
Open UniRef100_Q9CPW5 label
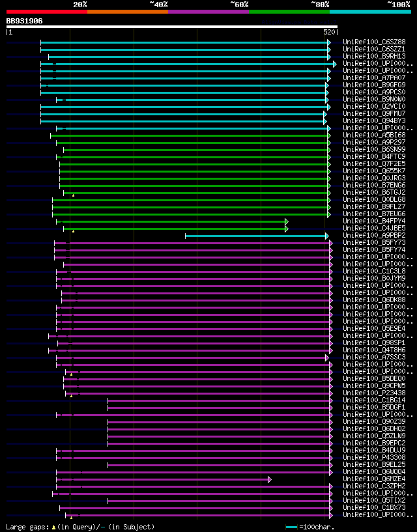374,385
